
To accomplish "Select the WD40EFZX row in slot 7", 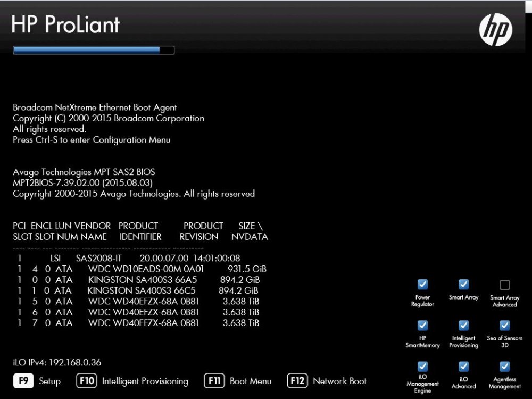I will click(138, 323).
